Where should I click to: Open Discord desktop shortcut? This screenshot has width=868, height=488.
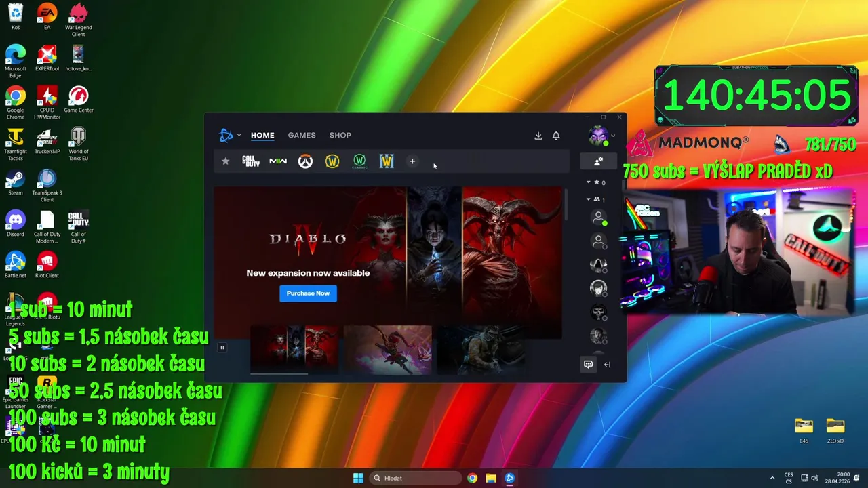click(16, 224)
